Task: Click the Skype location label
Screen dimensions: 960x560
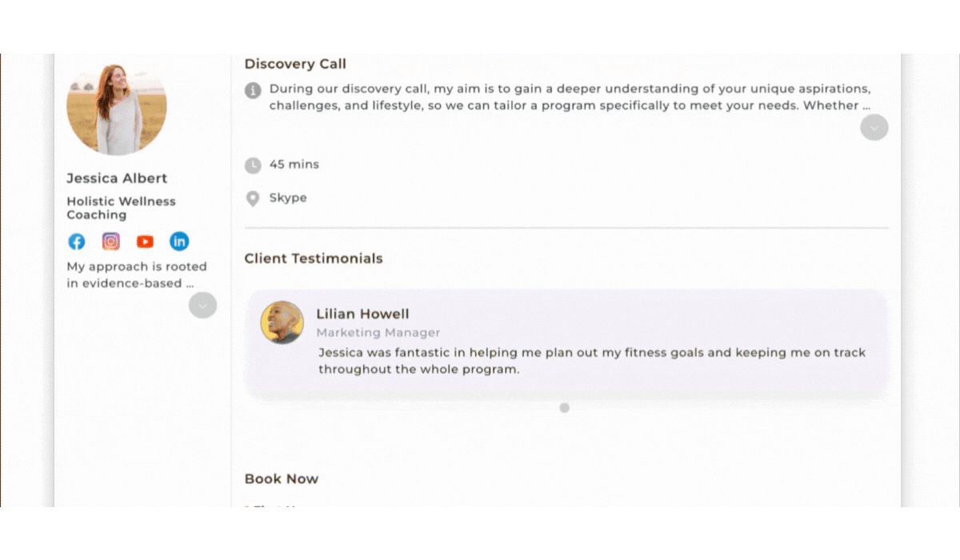Action: click(288, 198)
